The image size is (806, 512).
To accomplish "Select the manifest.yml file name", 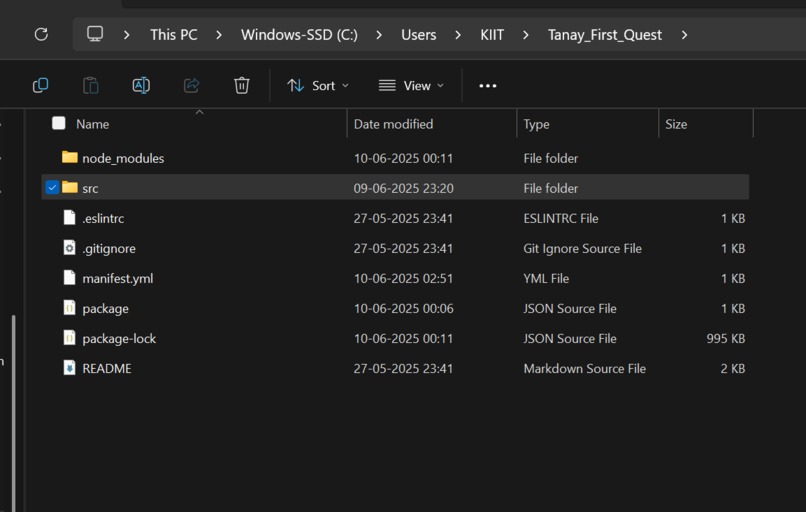I will [118, 279].
